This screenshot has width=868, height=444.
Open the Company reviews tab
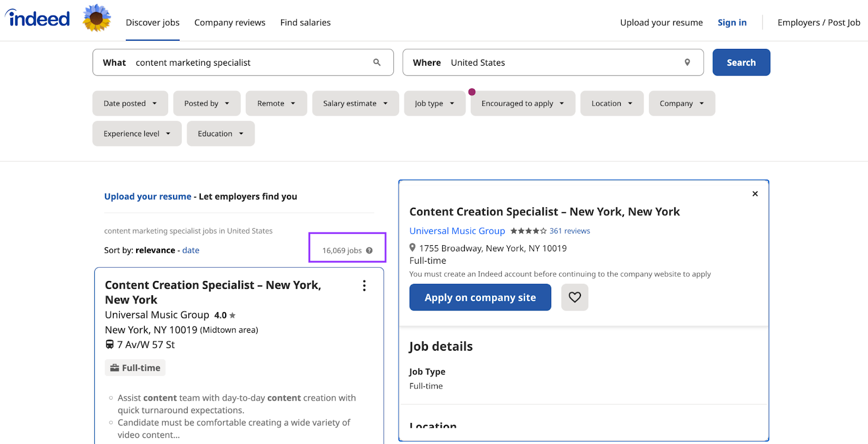coord(230,22)
